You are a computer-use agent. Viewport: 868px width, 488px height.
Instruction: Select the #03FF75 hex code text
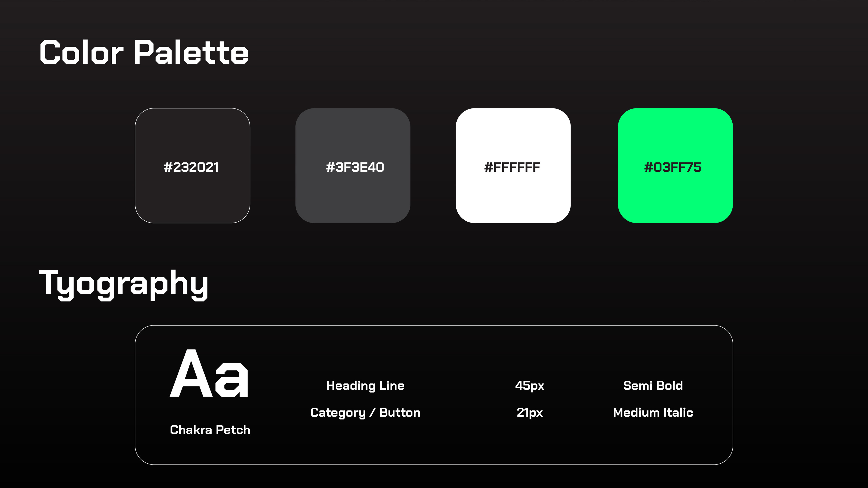[672, 167]
